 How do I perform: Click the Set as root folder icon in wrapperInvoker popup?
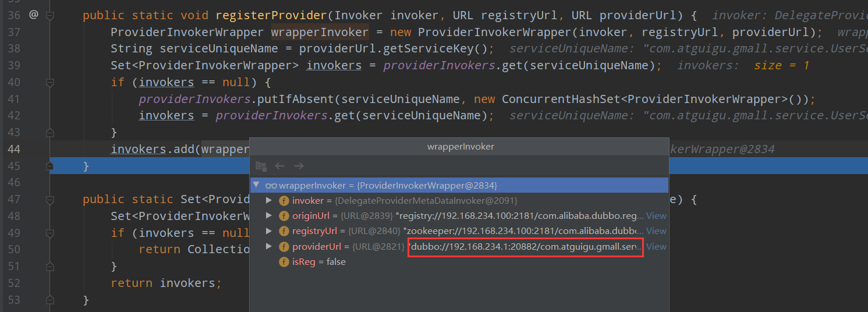tap(261, 166)
